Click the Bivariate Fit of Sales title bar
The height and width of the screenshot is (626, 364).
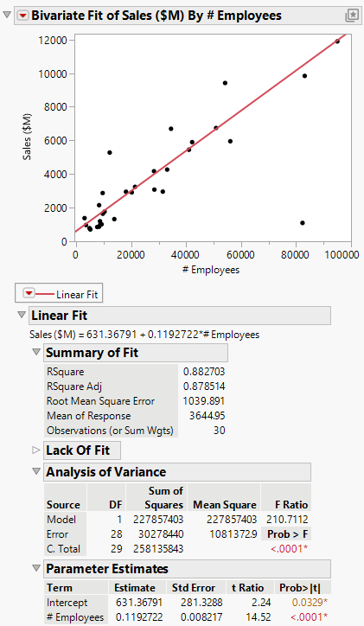(x=188, y=16)
